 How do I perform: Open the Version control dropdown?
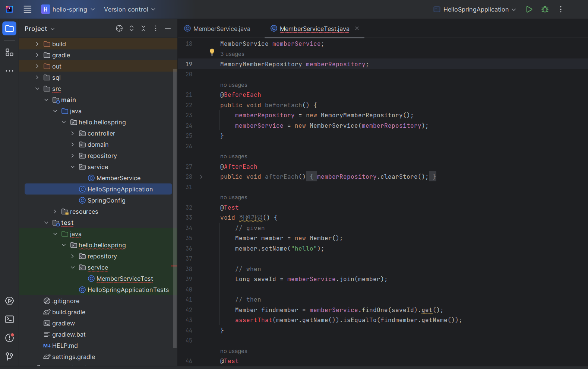click(x=129, y=9)
